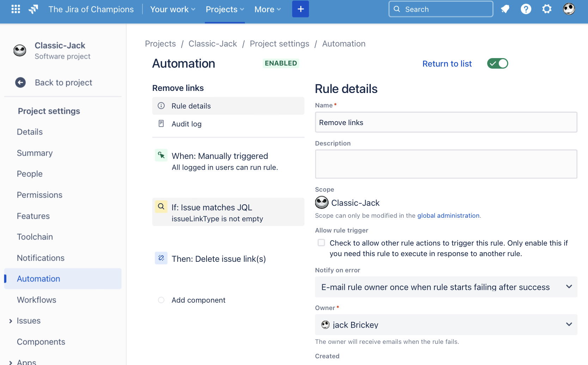Click the blue Create plus button
The width and height of the screenshot is (588, 365).
[300, 9]
